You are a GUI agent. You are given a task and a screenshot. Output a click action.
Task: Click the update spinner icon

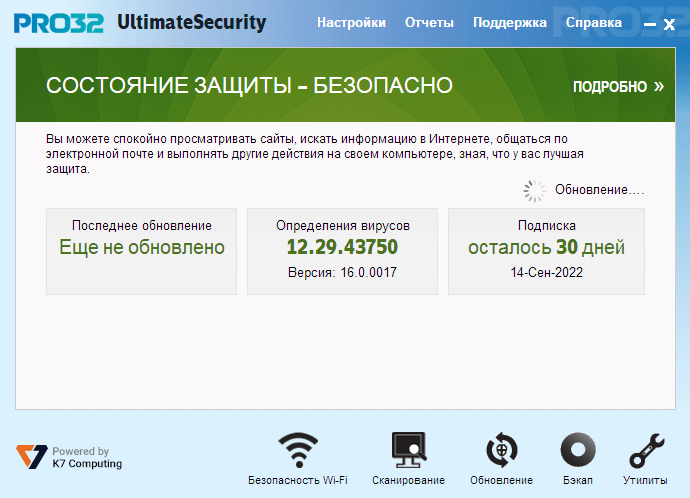coord(534,191)
